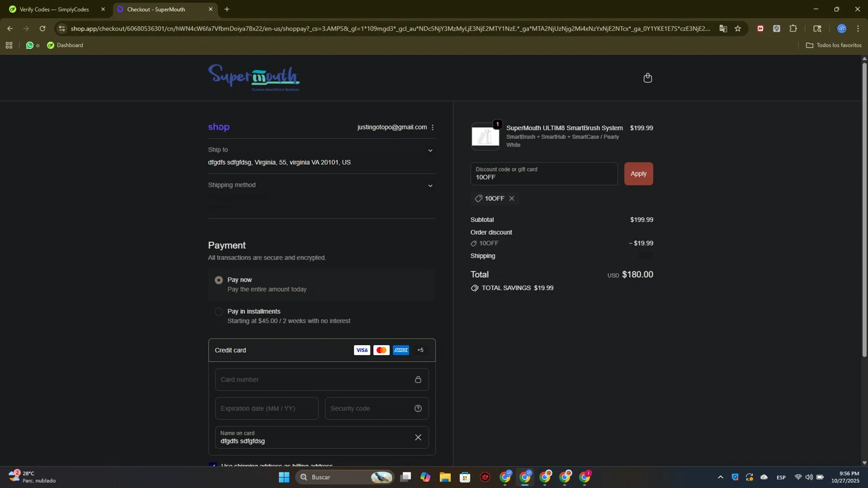Bookmark this page with the star

pyautogui.click(x=738, y=28)
